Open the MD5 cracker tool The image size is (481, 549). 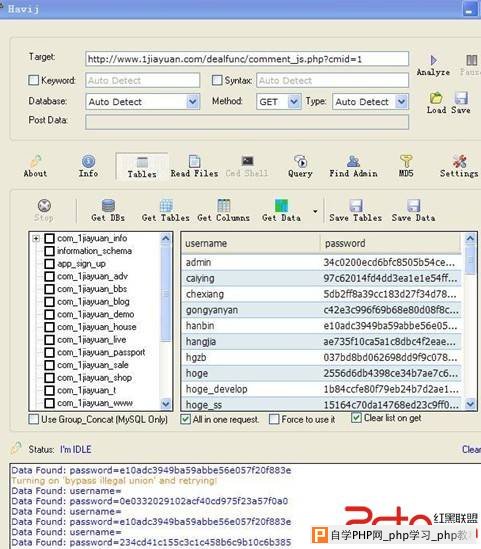pos(406,166)
